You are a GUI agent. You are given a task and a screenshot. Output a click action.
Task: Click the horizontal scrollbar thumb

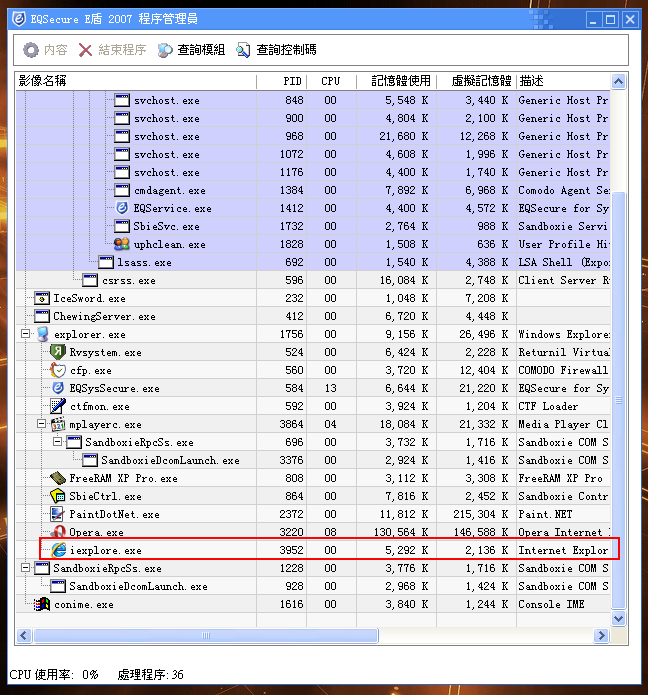point(206,636)
